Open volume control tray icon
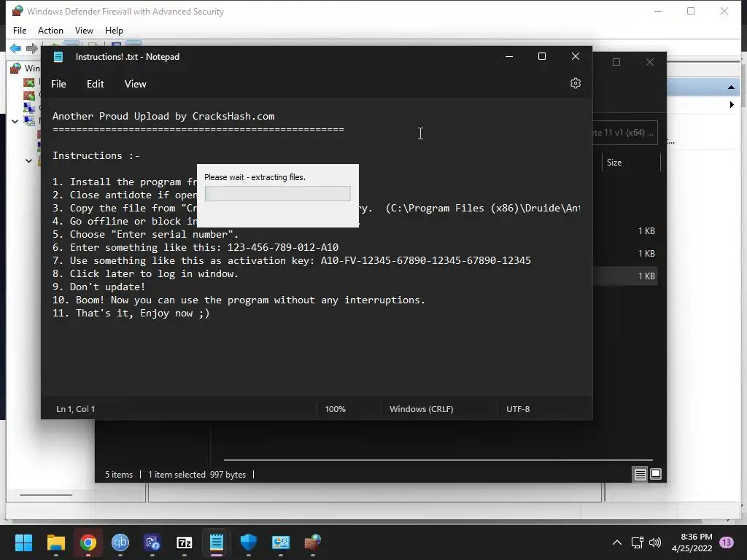The height and width of the screenshot is (560, 747). pyautogui.click(x=655, y=542)
